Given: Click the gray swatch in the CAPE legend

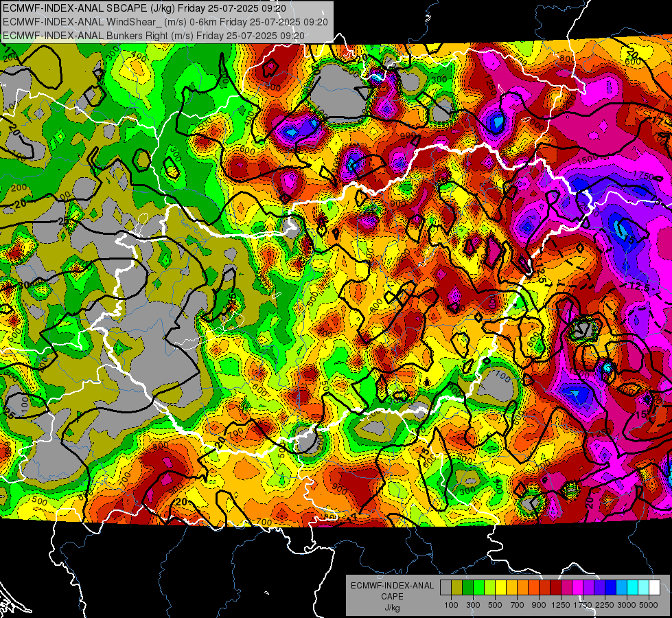Looking at the screenshot, I should pyautogui.click(x=445, y=587).
